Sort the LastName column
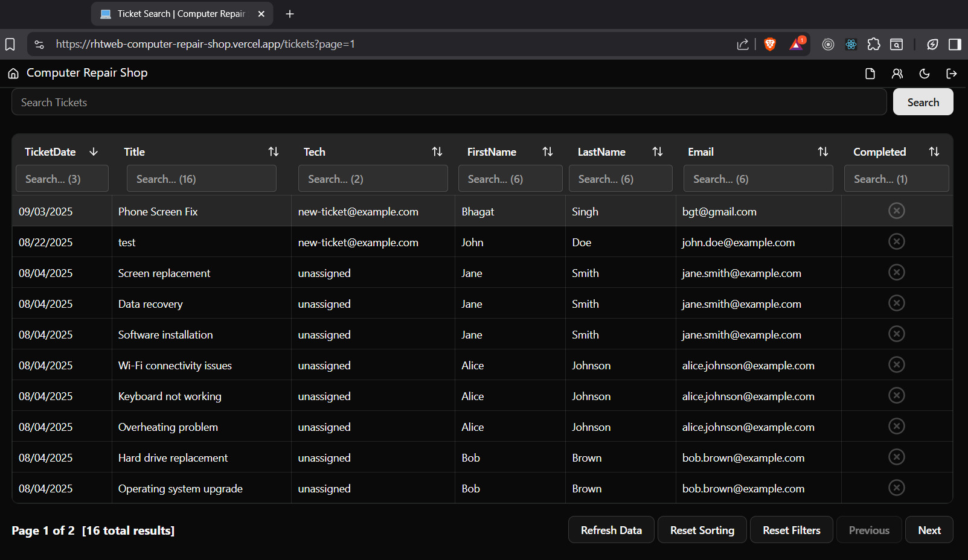This screenshot has width=968, height=560. (x=658, y=151)
